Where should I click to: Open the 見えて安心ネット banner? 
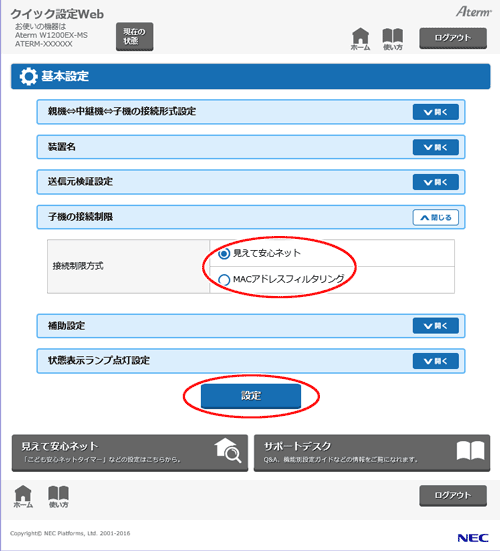click(130, 453)
